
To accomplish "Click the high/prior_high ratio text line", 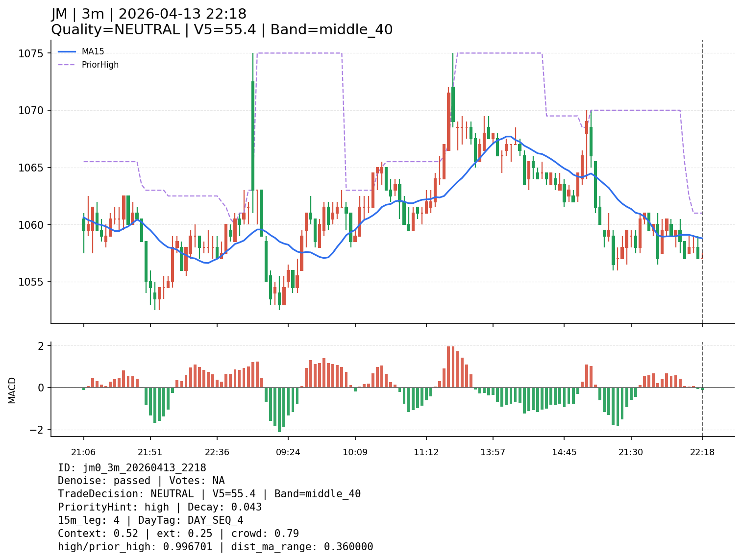I will pyautogui.click(x=215, y=547).
